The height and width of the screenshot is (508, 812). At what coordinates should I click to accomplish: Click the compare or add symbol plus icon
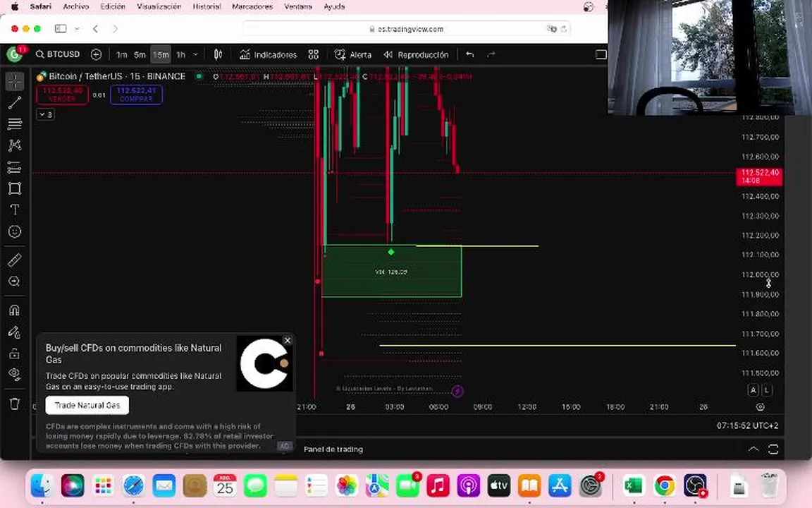coord(96,54)
